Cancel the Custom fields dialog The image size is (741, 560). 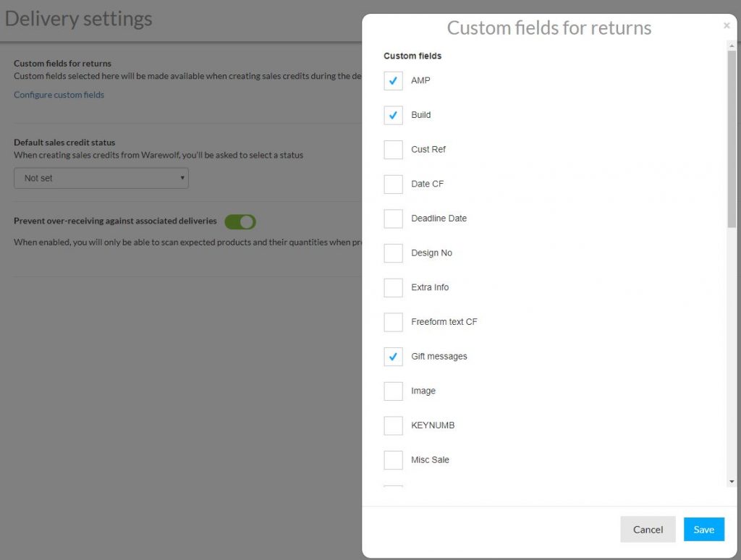[x=647, y=529]
